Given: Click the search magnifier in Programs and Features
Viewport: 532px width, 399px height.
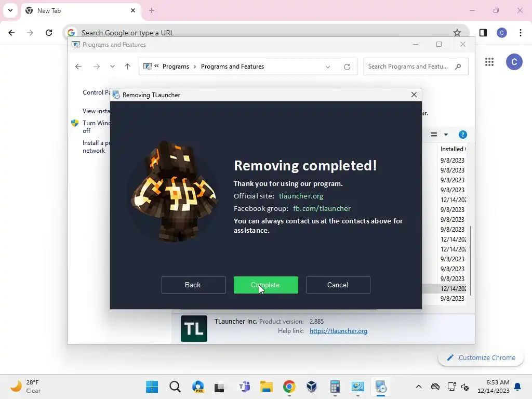Looking at the screenshot, I should [x=458, y=66].
